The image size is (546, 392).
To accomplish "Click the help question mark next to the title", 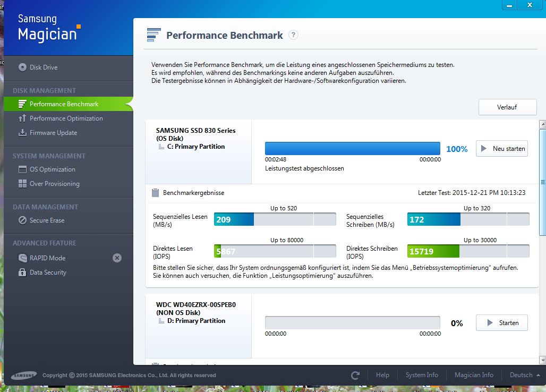I will (293, 35).
